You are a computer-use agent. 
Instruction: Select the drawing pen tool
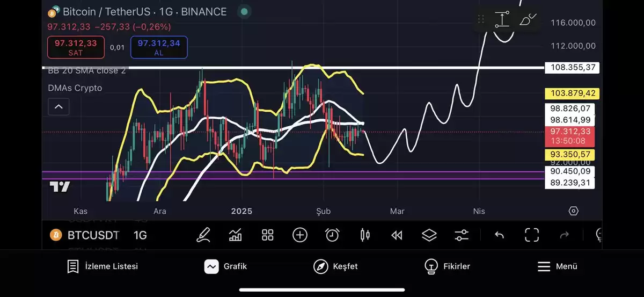coord(203,235)
